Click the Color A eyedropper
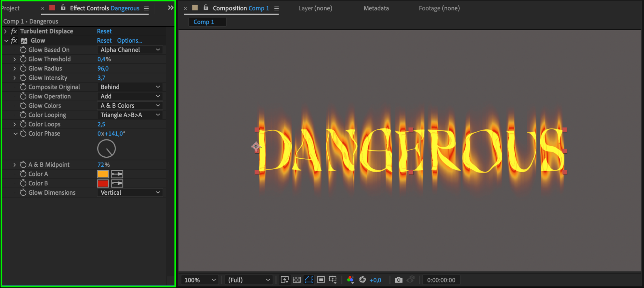644x288 pixels. [x=117, y=174]
